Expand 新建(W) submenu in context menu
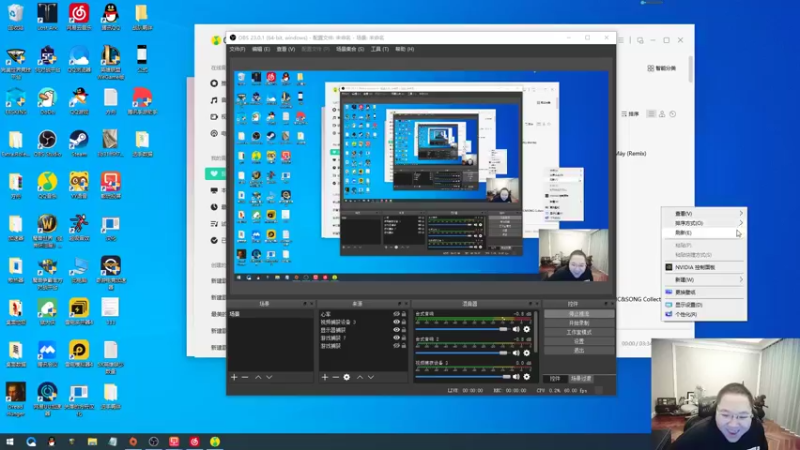This screenshot has width=800, height=450. click(x=704, y=280)
